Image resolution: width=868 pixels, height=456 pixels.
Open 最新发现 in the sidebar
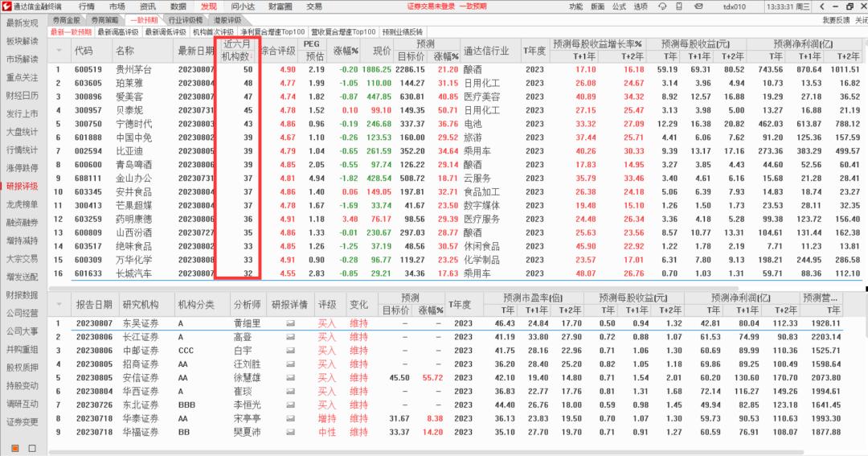23,23
